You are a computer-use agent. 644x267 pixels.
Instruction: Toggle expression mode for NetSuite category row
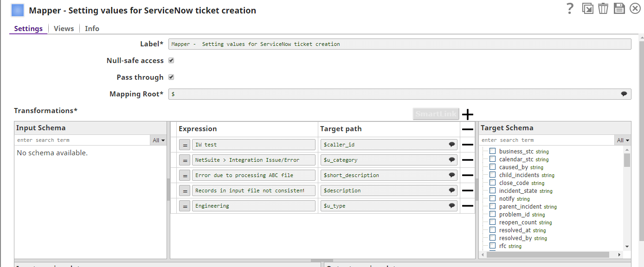coord(185,160)
